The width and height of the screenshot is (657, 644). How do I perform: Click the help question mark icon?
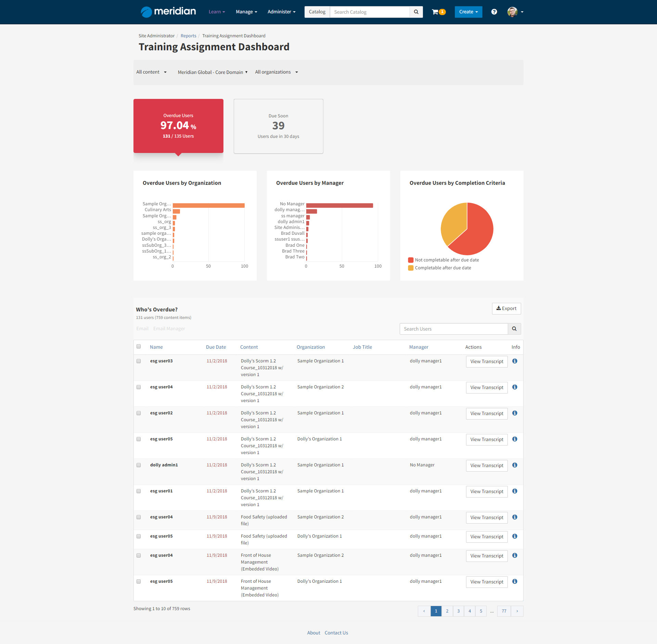[x=494, y=12]
